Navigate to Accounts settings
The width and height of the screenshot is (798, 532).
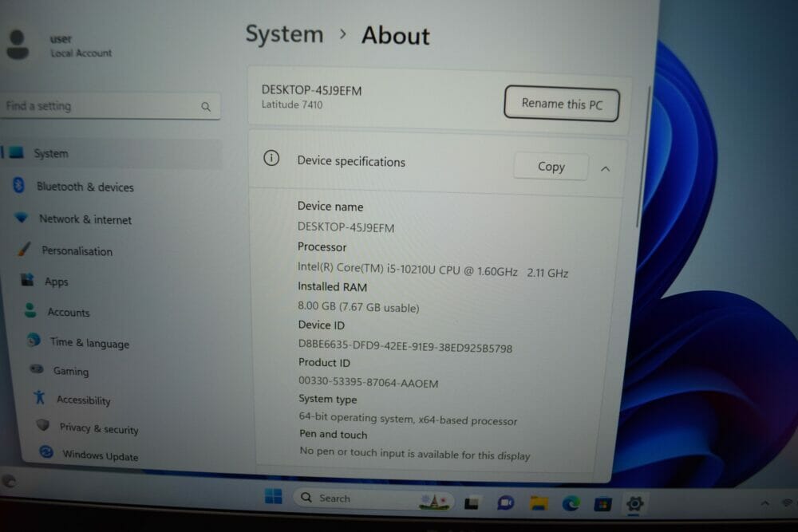69,313
